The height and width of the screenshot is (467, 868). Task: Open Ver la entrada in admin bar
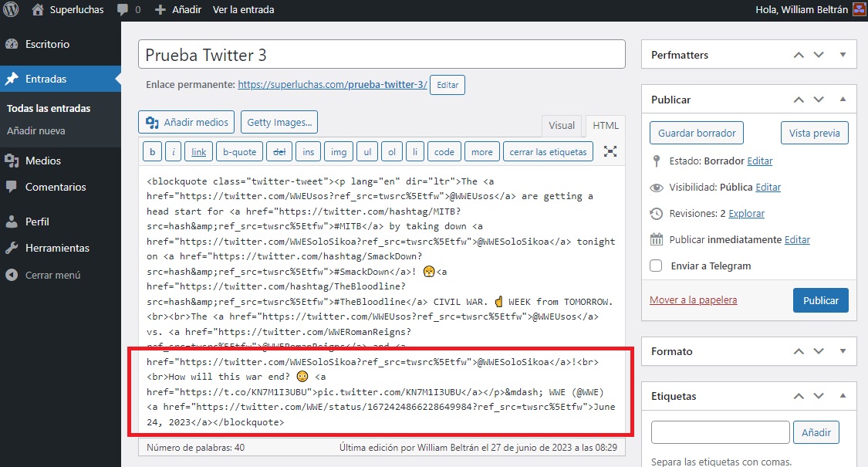pyautogui.click(x=244, y=10)
